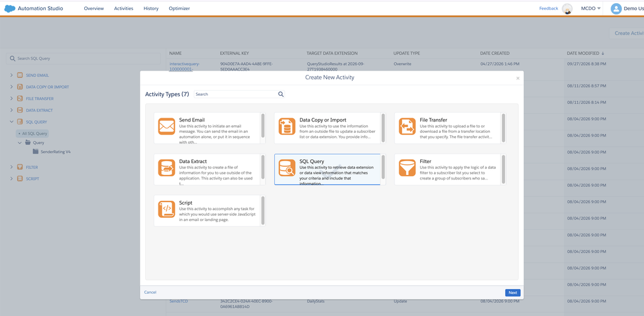The image size is (644, 316).
Task: Click Cancel in the dialog
Action: tap(150, 292)
